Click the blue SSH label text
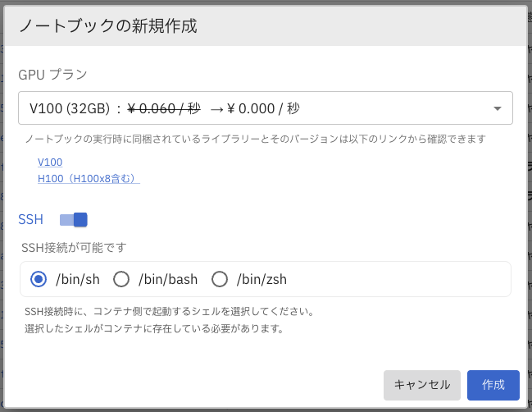 (x=31, y=219)
